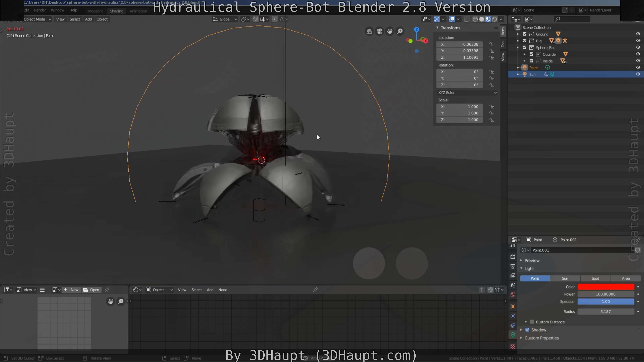This screenshot has height=362, width=644.
Task: Set light type to Spot
Action: (x=595, y=278)
